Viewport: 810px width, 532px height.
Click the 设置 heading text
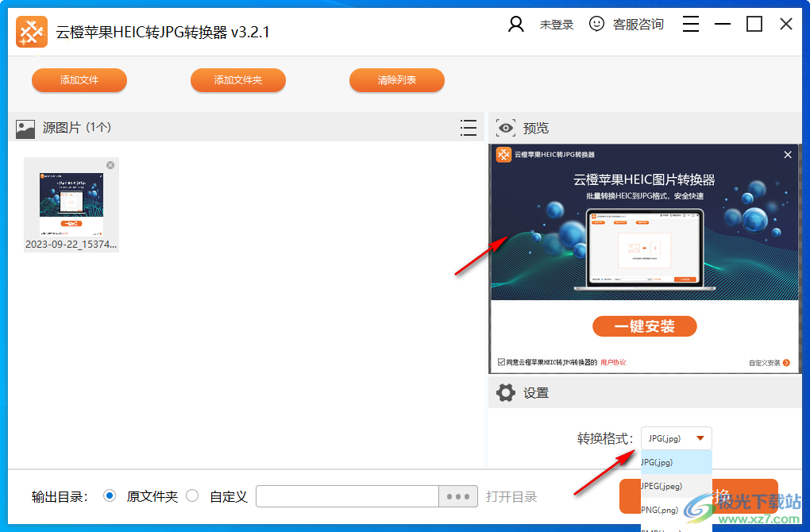point(536,393)
